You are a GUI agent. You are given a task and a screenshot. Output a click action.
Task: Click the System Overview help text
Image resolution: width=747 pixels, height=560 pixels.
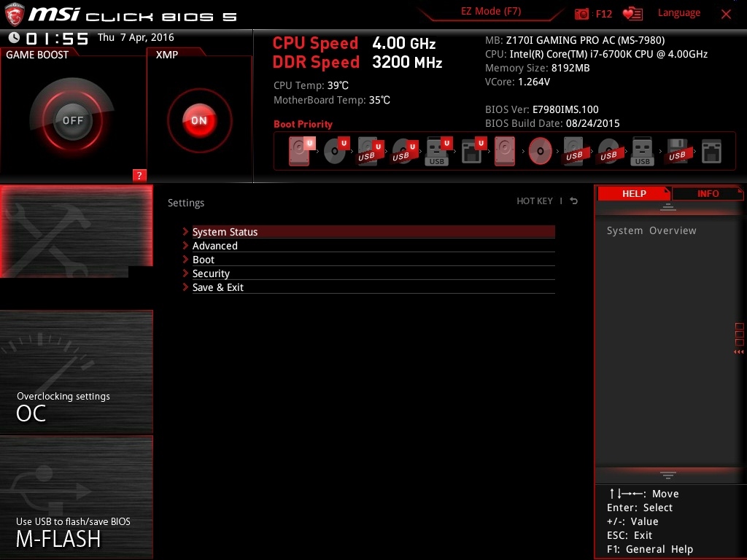pos(651,230)
